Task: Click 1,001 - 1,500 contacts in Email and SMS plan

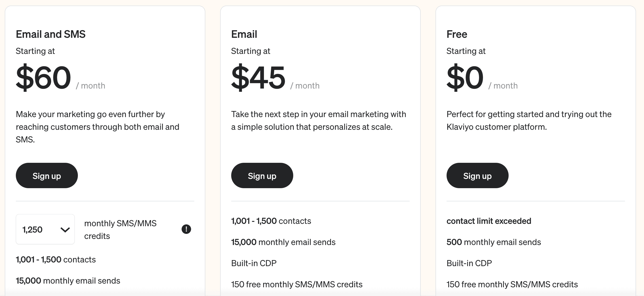Action: [56, 260]
